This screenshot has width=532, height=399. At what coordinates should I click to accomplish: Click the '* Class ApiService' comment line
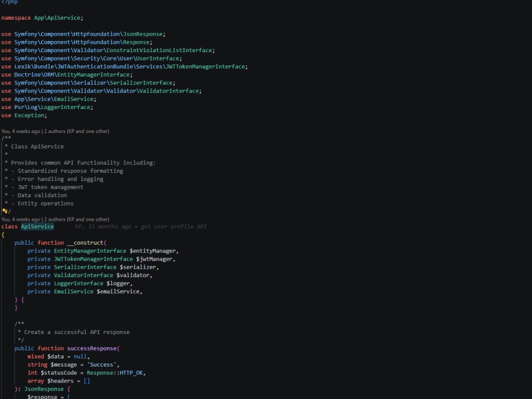click(x=34, y=147)
